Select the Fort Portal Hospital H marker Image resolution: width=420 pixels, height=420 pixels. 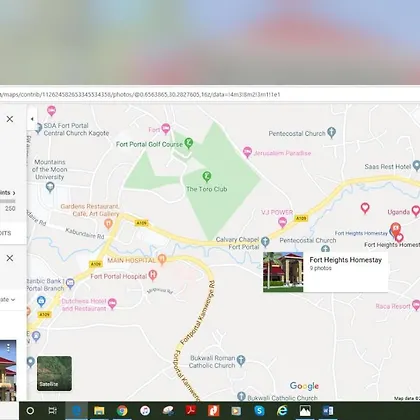(x=153, y=275)
